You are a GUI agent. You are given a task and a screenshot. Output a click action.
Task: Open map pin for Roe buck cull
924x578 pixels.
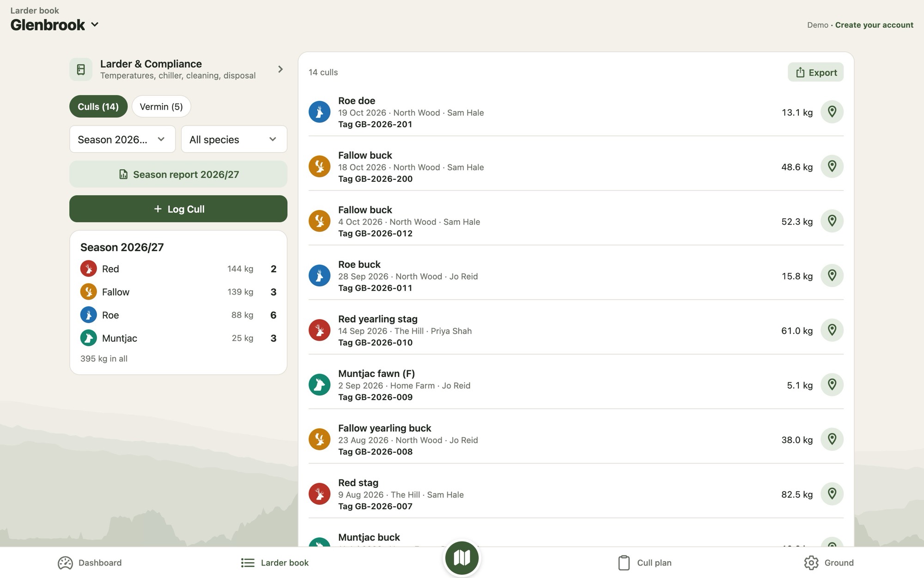(832, 276)
